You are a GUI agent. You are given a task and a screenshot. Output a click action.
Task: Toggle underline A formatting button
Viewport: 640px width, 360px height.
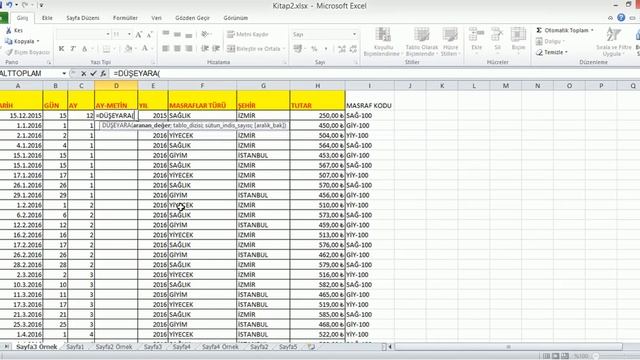[x=84, y=49]
